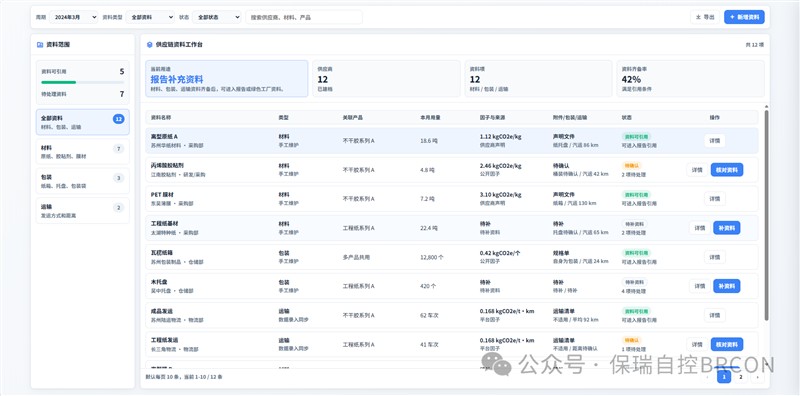Click the 资料范围 panel icon
The width and height of the screenshot is (800, 396).
[x=40, y=44]
